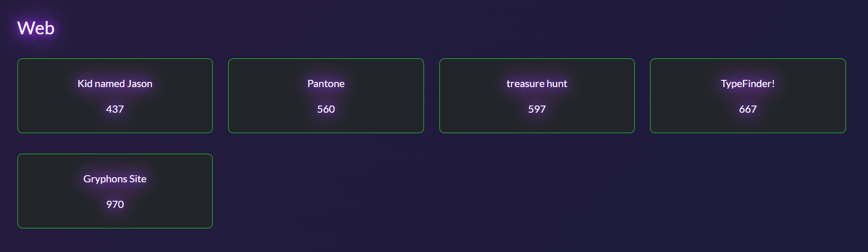
Task: Open the Pantone challenge card
Action: point(326,96)
